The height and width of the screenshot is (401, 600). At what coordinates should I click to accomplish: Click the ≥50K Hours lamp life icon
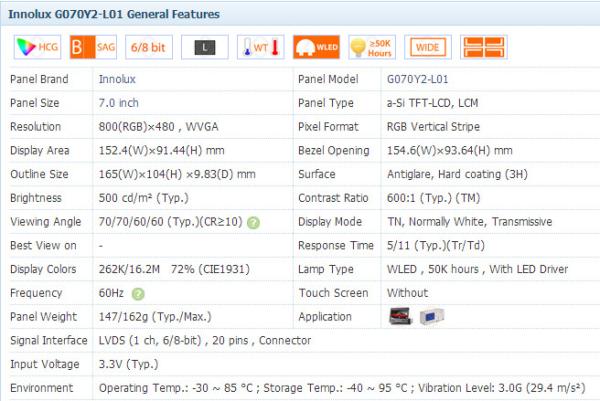click(372, 47)
